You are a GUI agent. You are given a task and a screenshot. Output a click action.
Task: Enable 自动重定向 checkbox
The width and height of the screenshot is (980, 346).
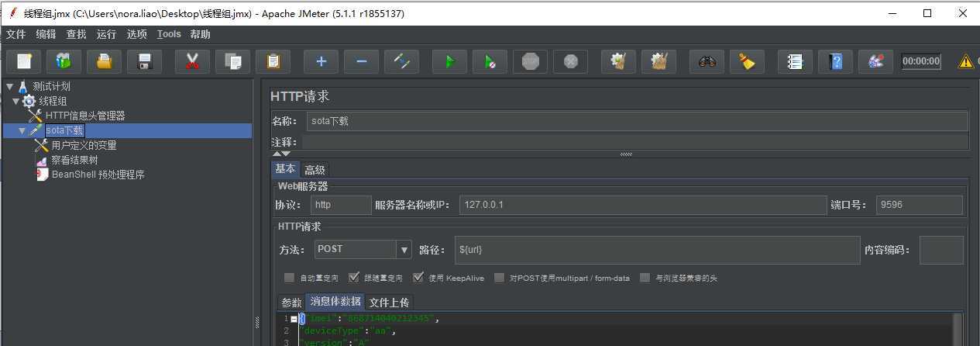pyautogui.click(x=289, y=278)
